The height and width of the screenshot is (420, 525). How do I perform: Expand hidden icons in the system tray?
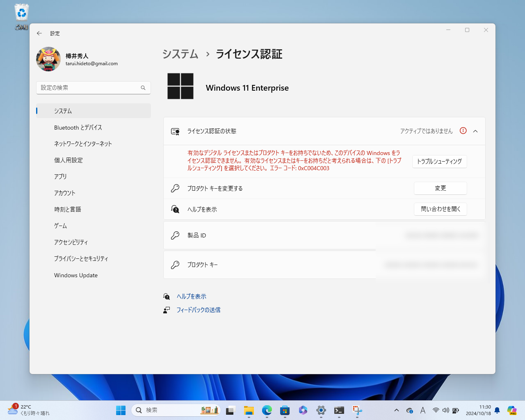tap(396, 410)
